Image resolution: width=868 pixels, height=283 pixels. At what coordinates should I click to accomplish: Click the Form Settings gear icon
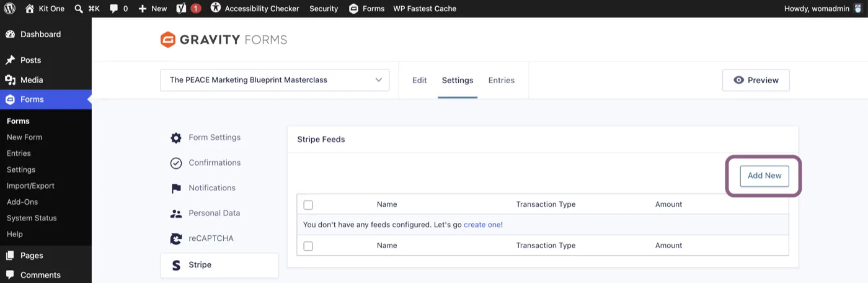pyautogui.click(x=176, y=138)
